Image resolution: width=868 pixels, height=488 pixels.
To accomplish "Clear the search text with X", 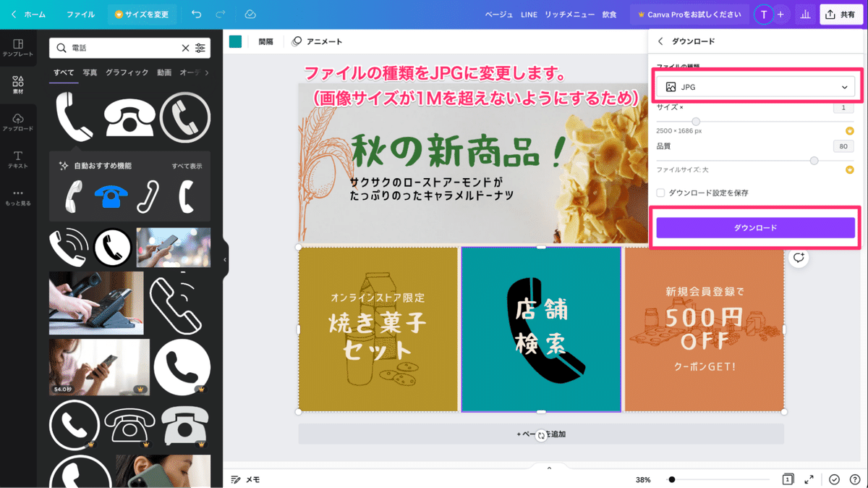I will 185,48.
